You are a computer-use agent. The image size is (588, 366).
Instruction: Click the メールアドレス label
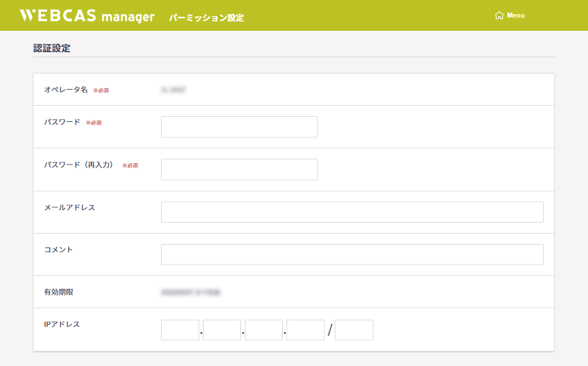(69, 207)
